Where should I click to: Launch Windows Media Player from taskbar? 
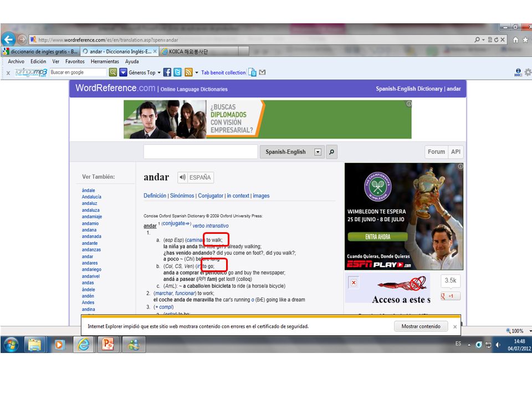59,345
